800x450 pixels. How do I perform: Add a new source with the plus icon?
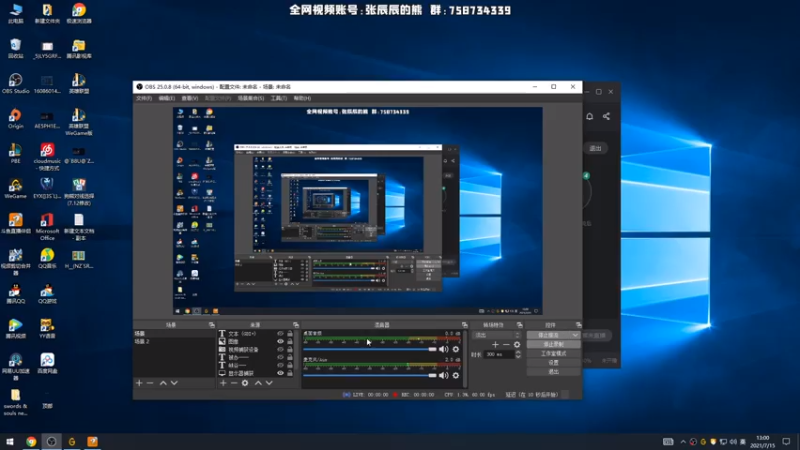(223, 383)
